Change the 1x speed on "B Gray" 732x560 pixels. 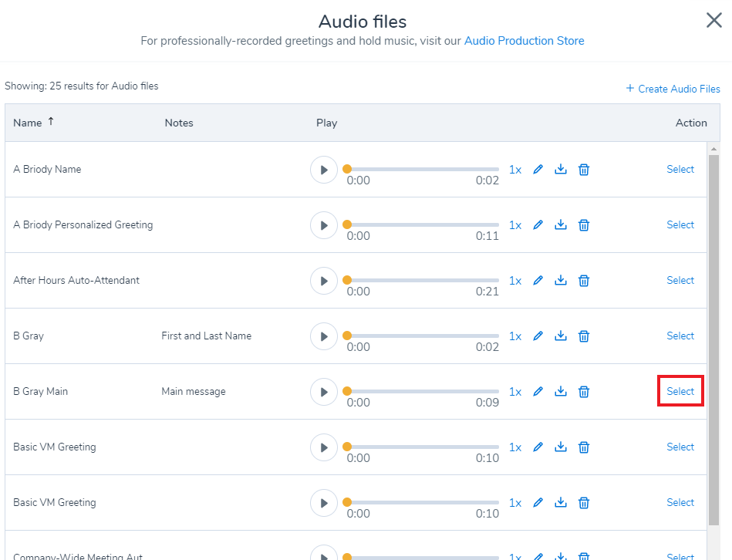click(515, 336)
